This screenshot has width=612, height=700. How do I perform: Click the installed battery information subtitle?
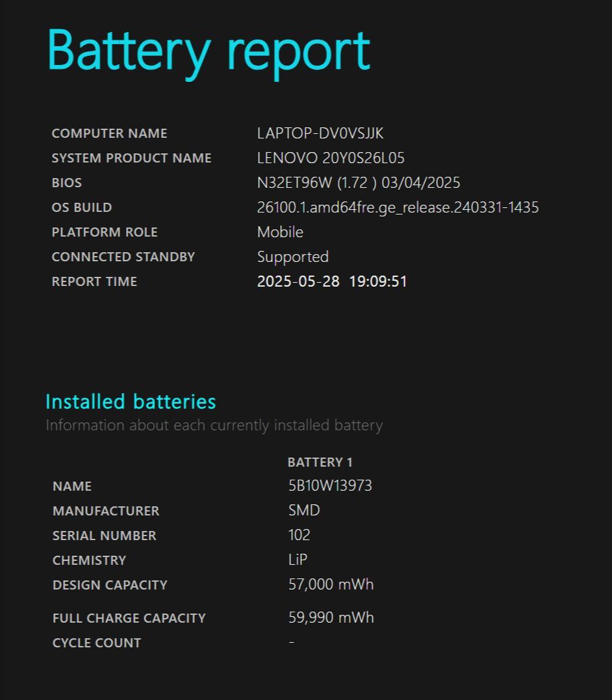[214, 426]
